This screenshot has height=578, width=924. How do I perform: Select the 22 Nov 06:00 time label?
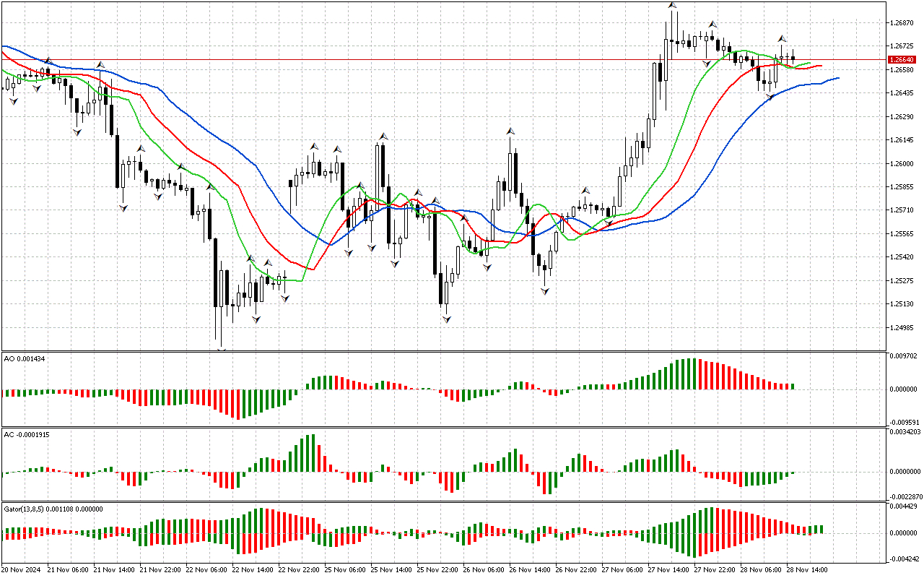click(x=206, y=569)
